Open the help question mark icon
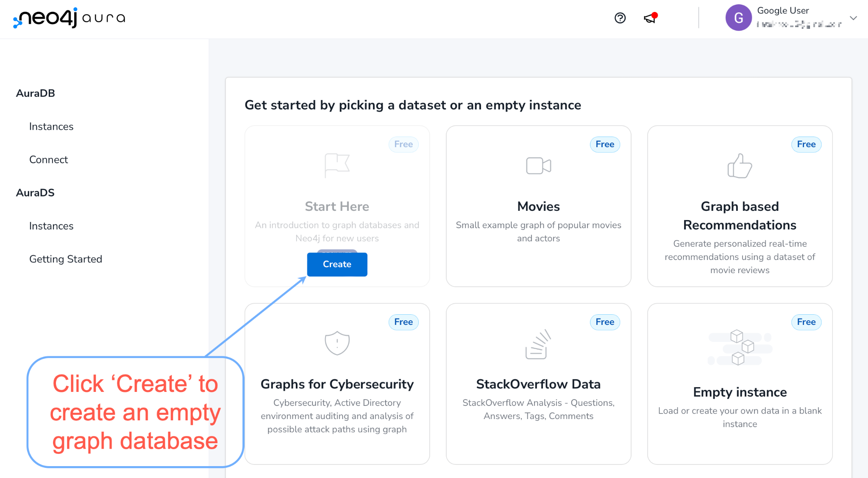868x478 pixels. pyautogui.click(x=620, y=18)
